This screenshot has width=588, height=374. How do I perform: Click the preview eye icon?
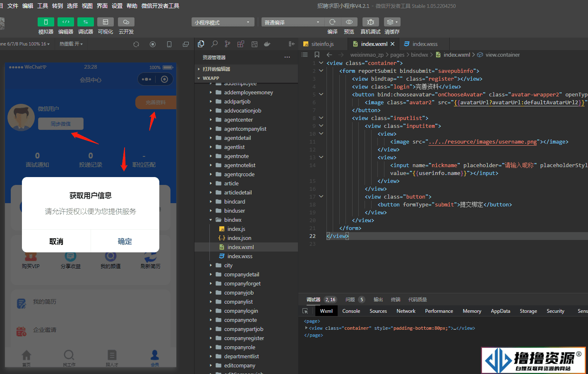coord(349,22)
